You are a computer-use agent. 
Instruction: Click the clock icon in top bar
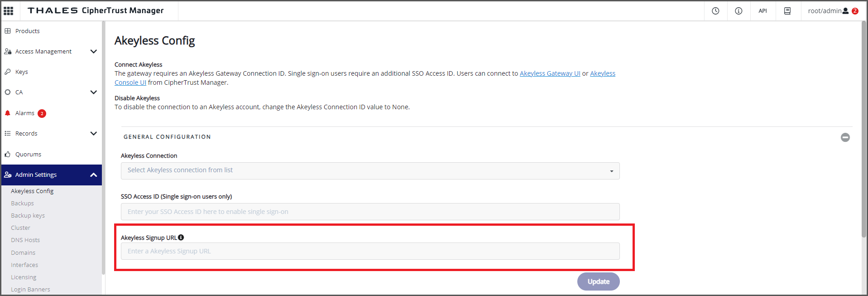pos(715,11)
